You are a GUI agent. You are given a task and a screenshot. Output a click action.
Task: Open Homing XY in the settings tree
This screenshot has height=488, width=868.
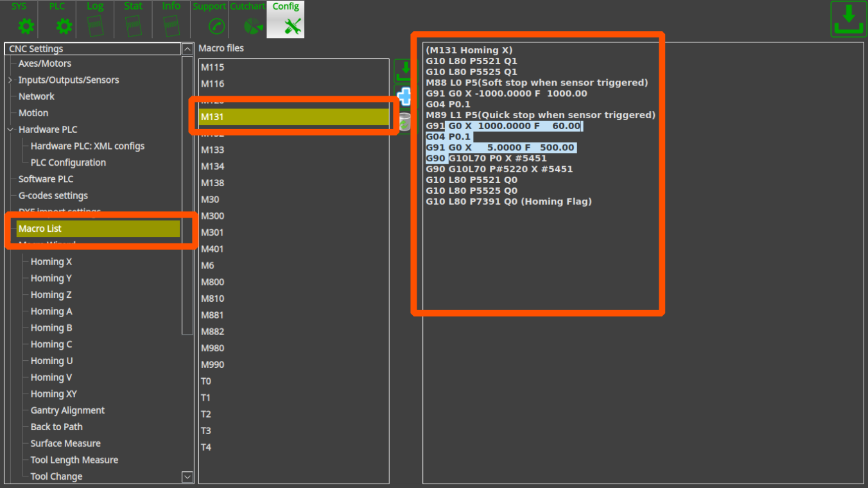coord(53,394)
